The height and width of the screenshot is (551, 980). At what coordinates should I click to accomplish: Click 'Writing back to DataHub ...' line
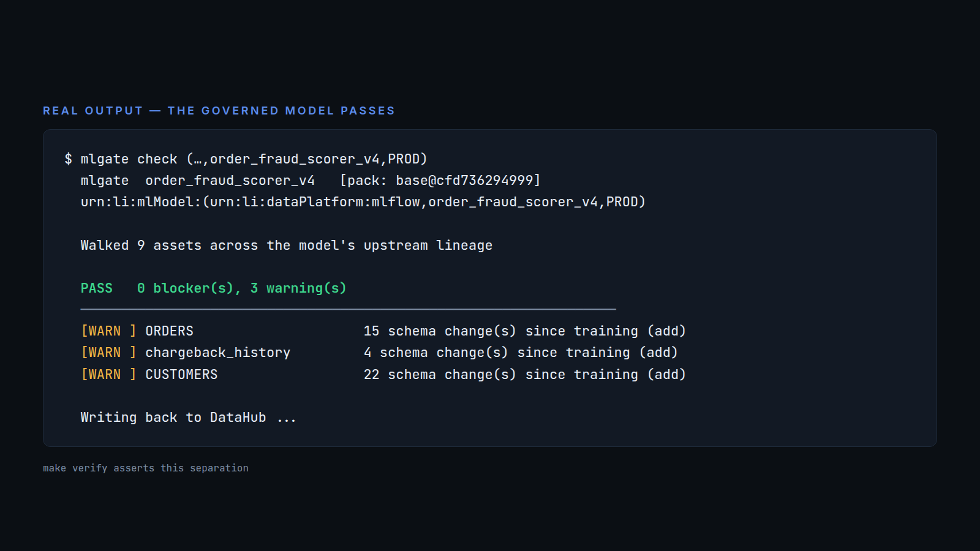pyautogui.click(x=189, y=418)
